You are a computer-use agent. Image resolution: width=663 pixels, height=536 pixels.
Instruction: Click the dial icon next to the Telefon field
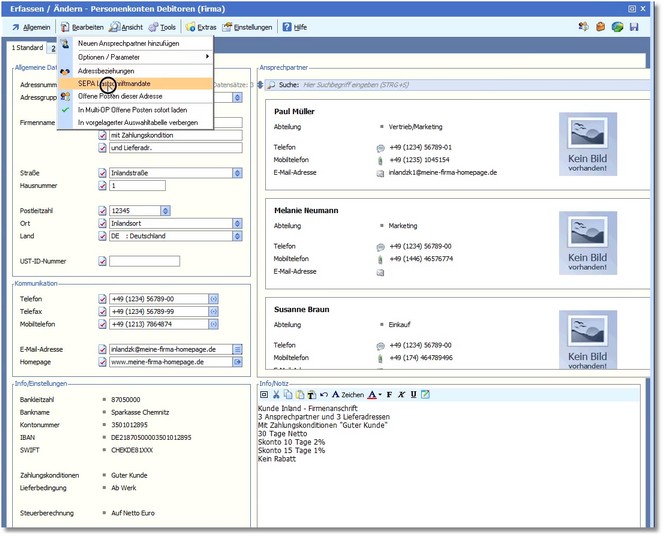click(x=213, y=299)
